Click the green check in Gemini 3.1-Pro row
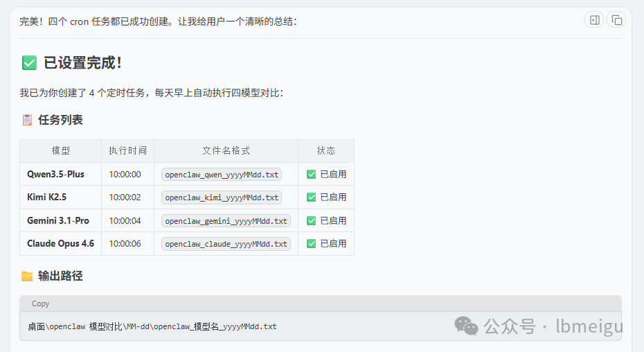 [x=312, y=221]
